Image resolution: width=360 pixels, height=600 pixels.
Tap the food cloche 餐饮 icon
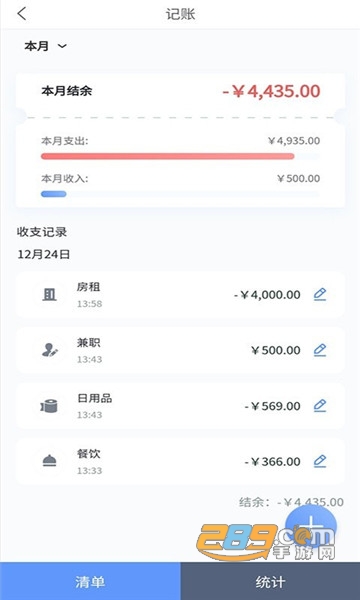point(49,461)
